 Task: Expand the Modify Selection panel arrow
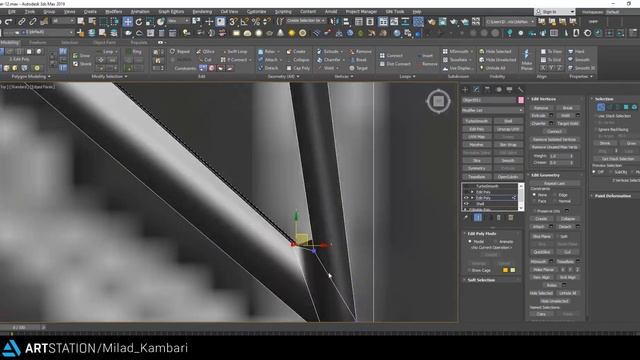pos(126,76)
